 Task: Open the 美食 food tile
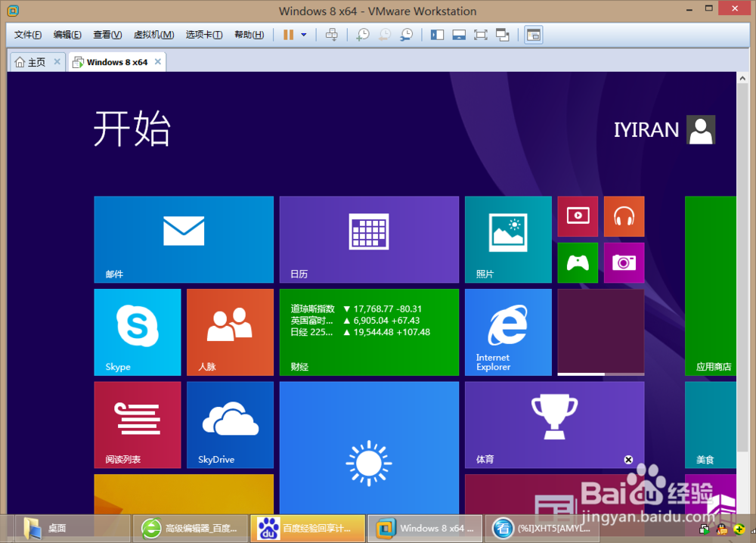tap(711, 424)
